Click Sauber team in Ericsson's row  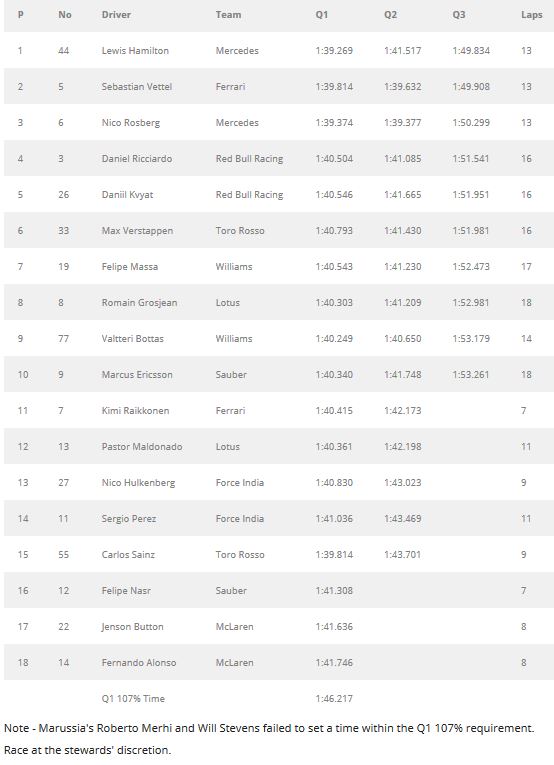231,375
